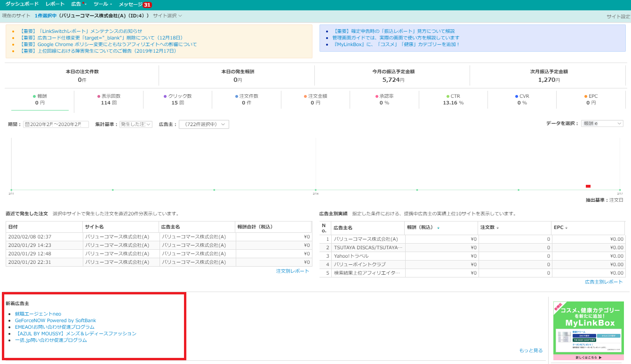Open AZUL BY MOUSSY fashion link
Viewport: 631px width, 364px height.
point(76,334)
